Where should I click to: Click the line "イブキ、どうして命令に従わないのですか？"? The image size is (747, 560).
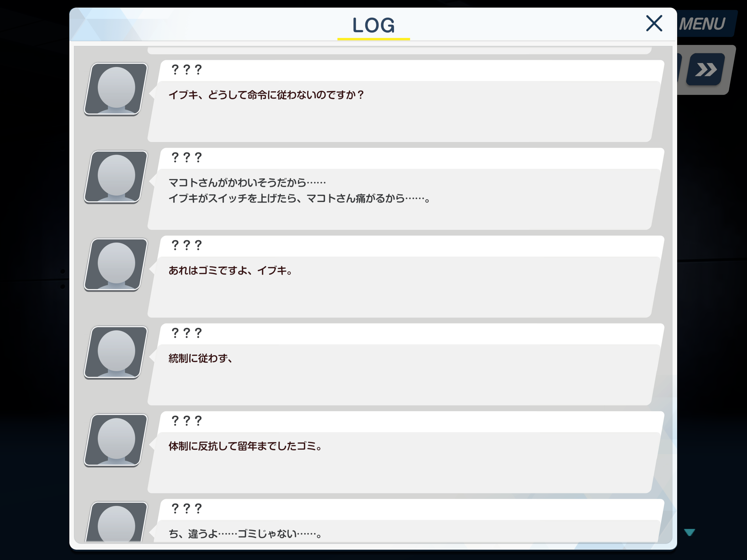tap(266, 95)
